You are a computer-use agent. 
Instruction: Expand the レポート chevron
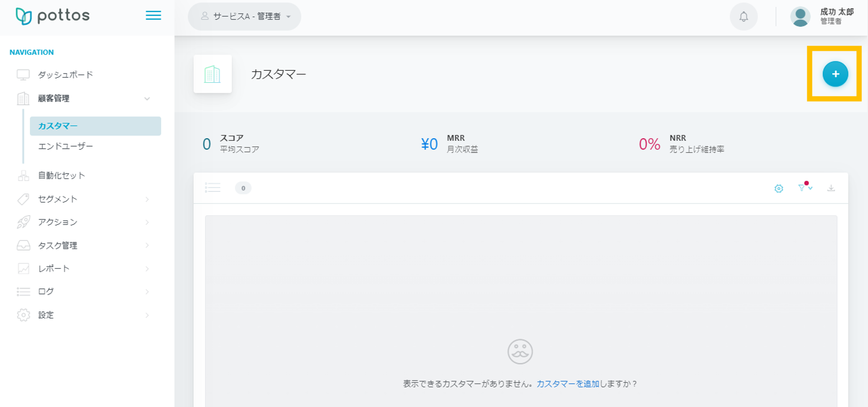[x=147, y=269]
